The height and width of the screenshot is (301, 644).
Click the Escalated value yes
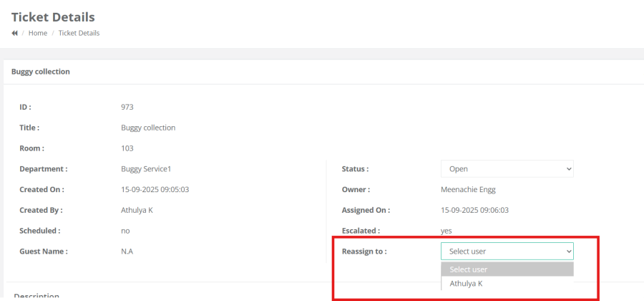tap(446, 231)
